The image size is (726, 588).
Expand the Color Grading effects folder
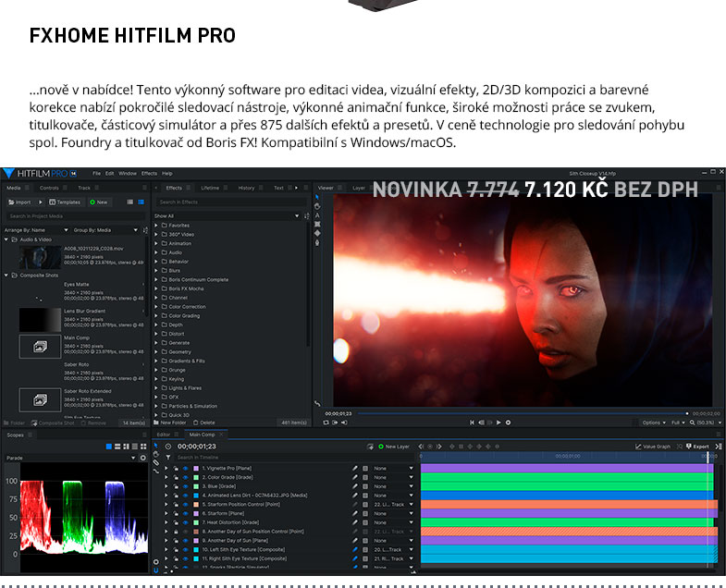(156, 316)
